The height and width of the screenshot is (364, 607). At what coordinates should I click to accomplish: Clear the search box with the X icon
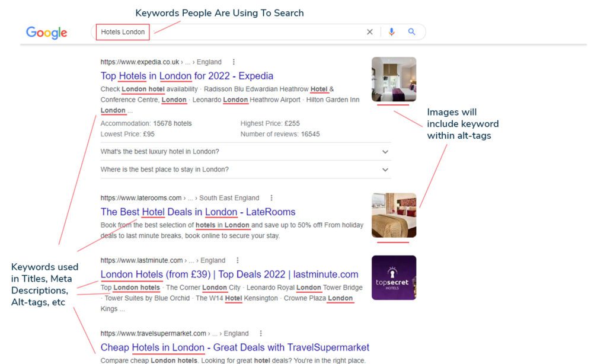point(370,32)
